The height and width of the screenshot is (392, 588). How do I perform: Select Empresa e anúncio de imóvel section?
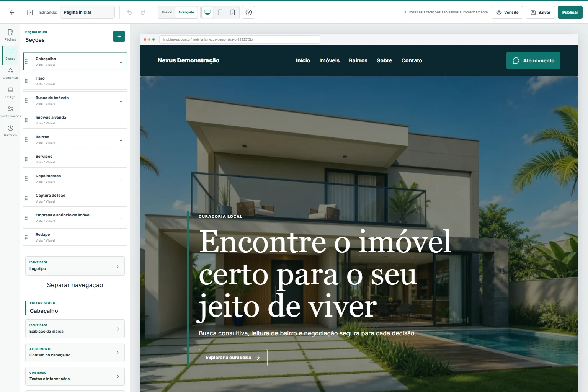coord(75,218)
